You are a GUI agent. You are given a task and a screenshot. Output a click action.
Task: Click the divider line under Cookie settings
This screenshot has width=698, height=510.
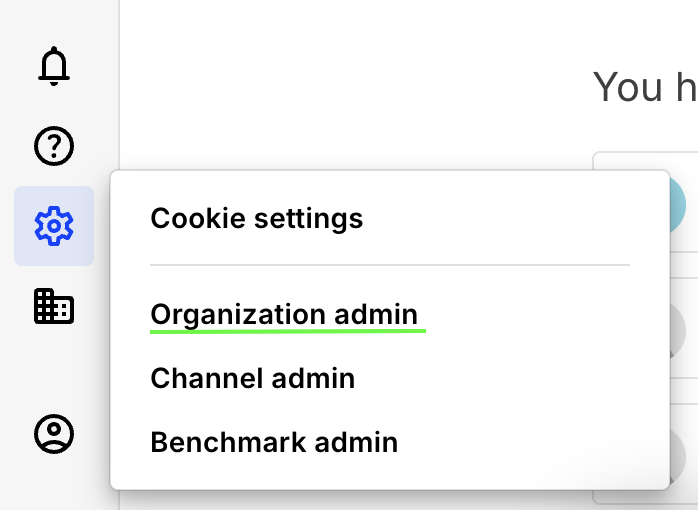[x=390, y=265]
